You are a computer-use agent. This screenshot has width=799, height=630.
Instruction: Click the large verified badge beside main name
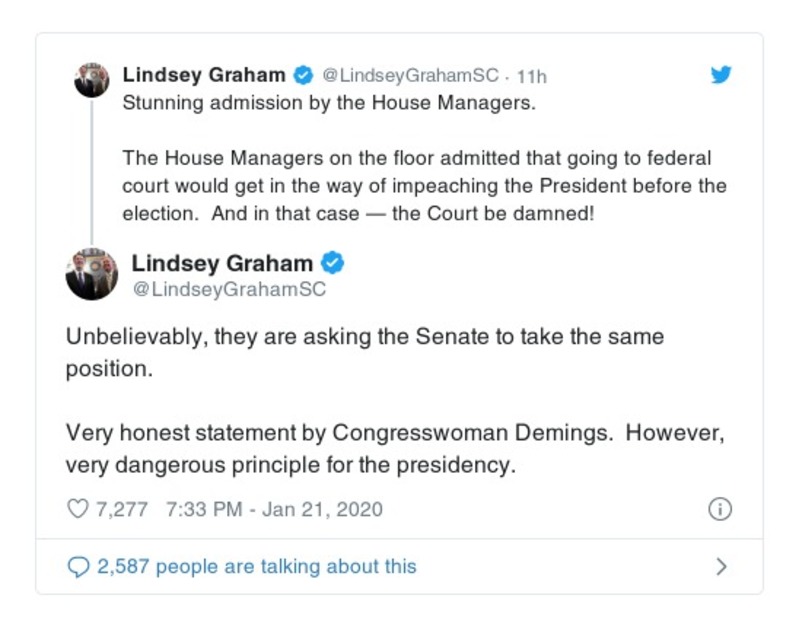click(x=333, y=264)
